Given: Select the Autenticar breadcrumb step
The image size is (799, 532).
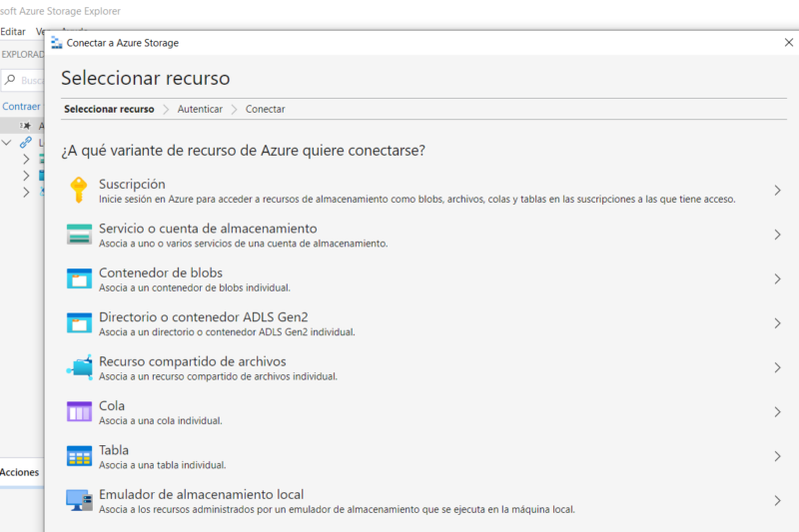Looking at the screenshot, I should click(200, 109).
